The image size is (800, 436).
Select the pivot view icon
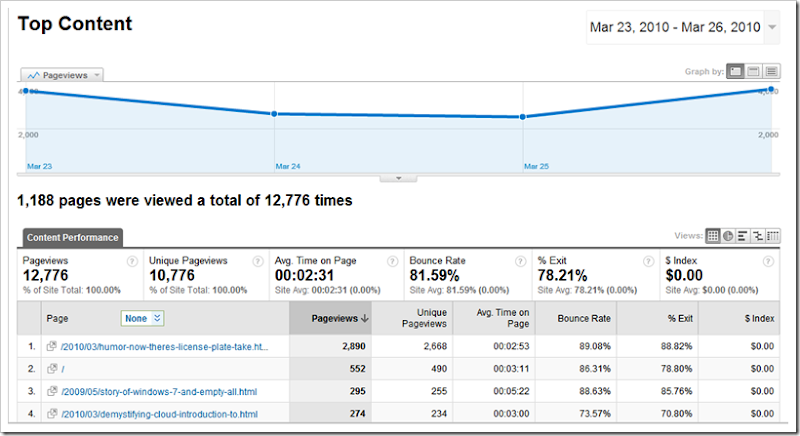click(773, 236)
